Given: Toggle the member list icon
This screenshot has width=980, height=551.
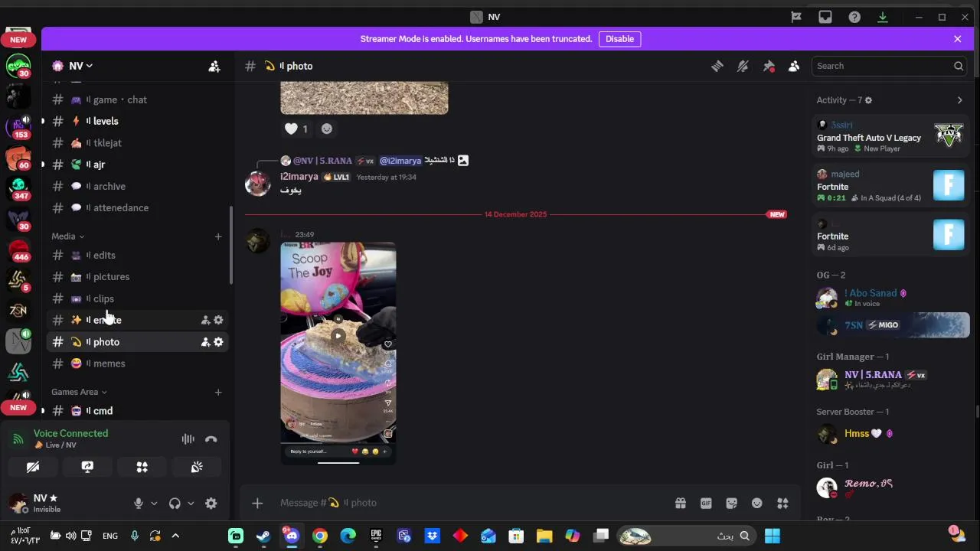Looking at the screenshot, I should click(x=794, y=67).
